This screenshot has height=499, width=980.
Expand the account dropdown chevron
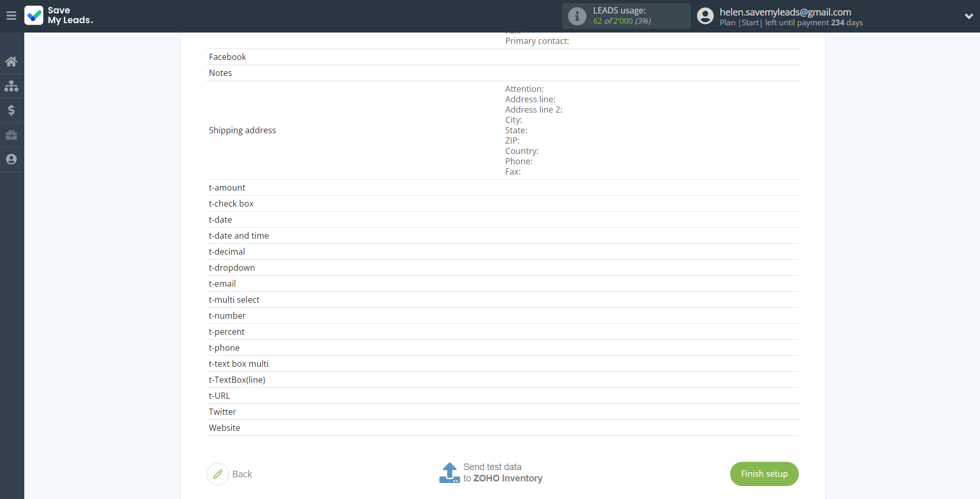point(969,16)
